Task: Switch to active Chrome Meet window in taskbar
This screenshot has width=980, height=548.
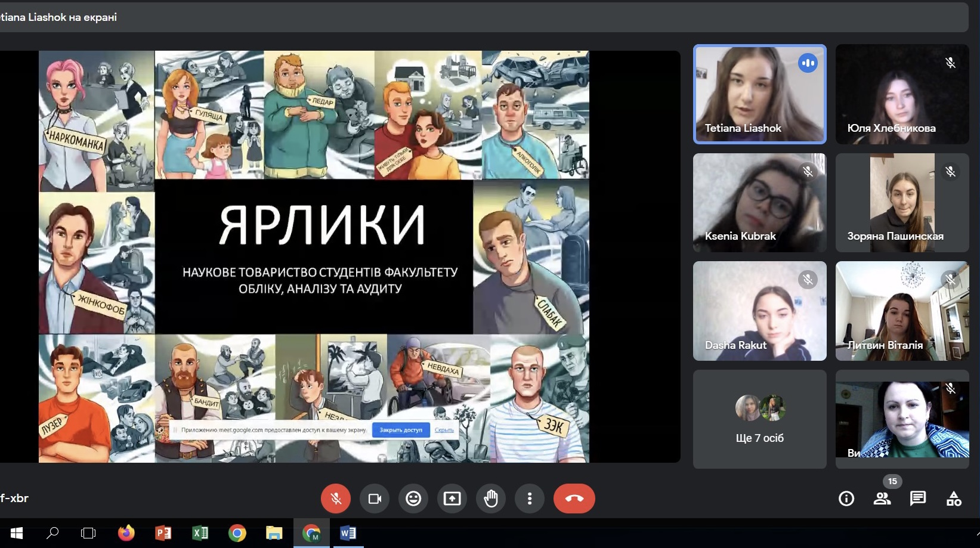Action: pyautogui.click(x=311, y=533)
